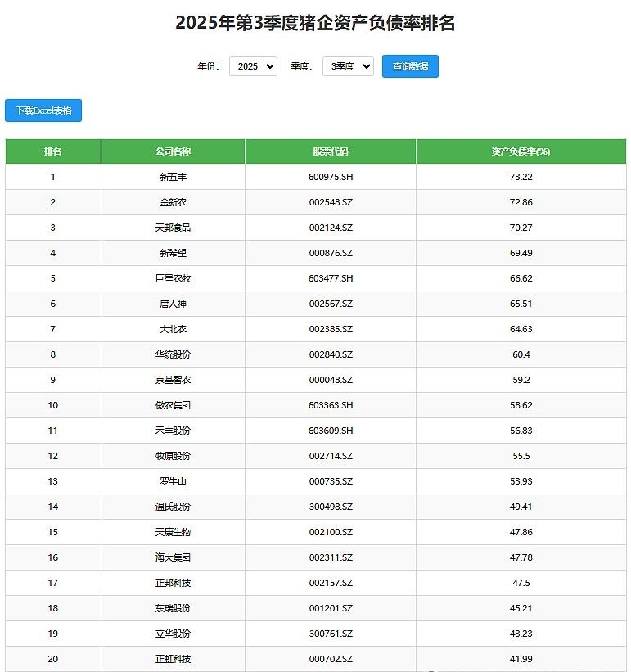Click stock code 000702.SZ
Screen dimensions: 631x672
coord(331,659)
